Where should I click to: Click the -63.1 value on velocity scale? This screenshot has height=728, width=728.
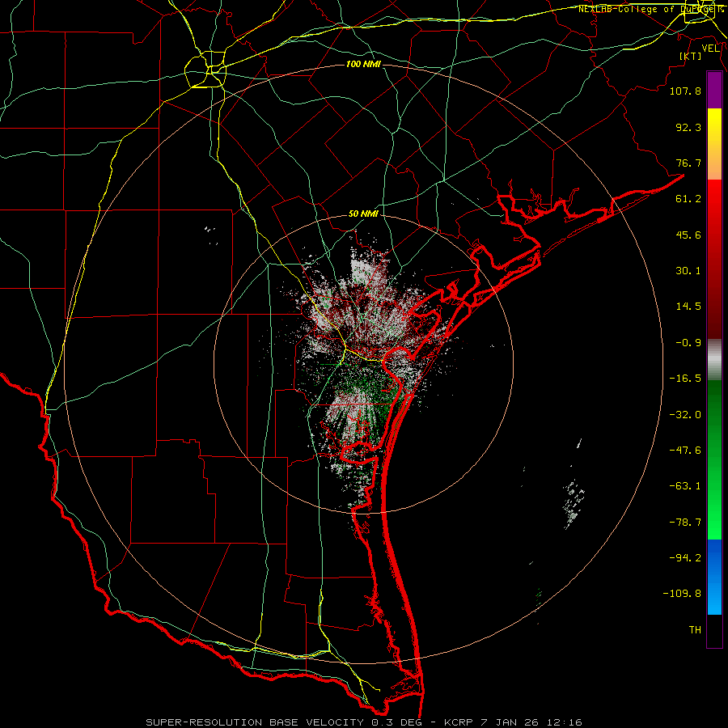pos(685,486)
